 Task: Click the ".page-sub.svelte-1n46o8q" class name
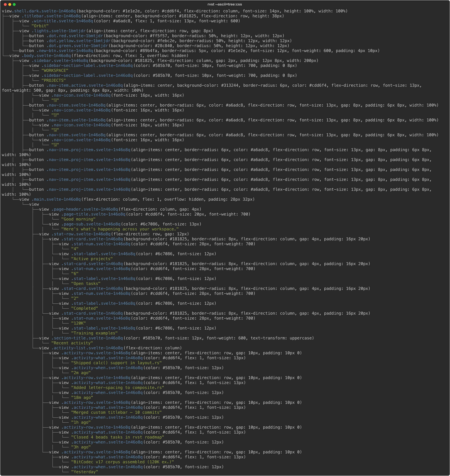(91, 224)
